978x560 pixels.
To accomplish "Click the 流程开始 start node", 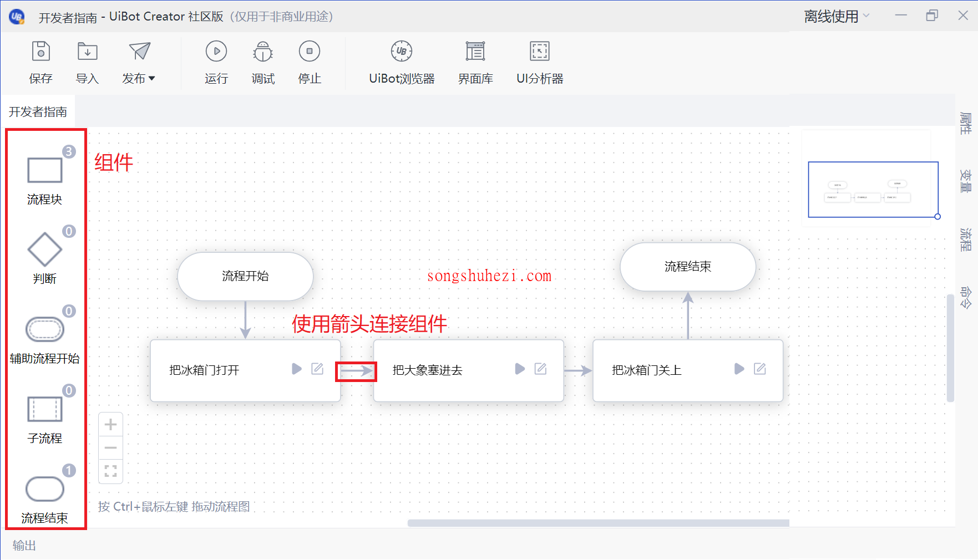I will click(245, 276).
